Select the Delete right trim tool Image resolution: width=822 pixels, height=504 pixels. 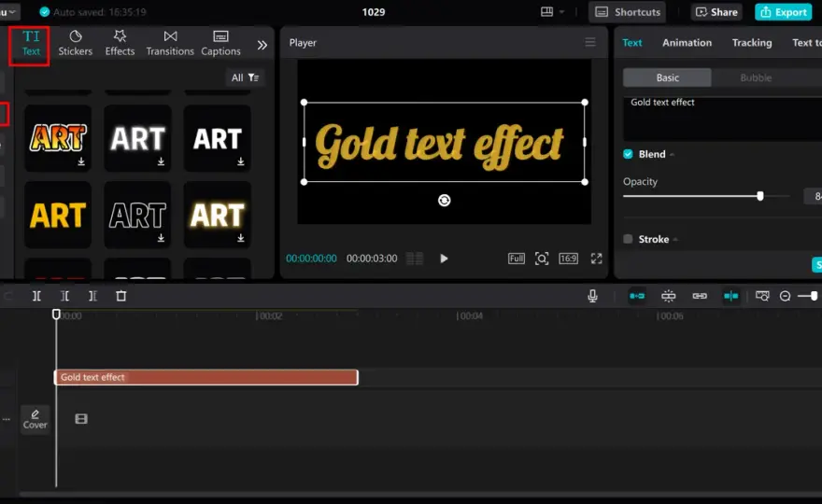click(92, 296)
